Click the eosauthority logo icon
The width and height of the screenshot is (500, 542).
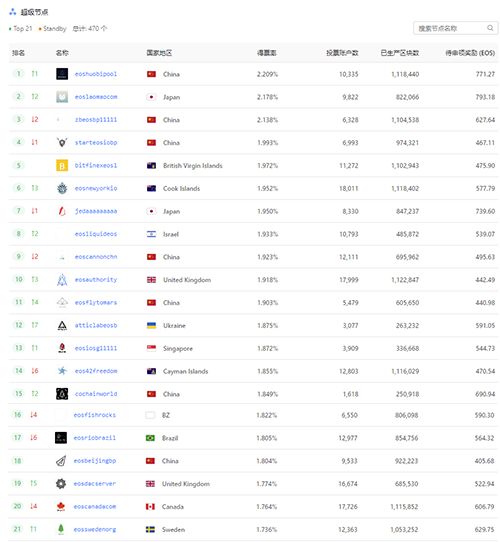62,280
